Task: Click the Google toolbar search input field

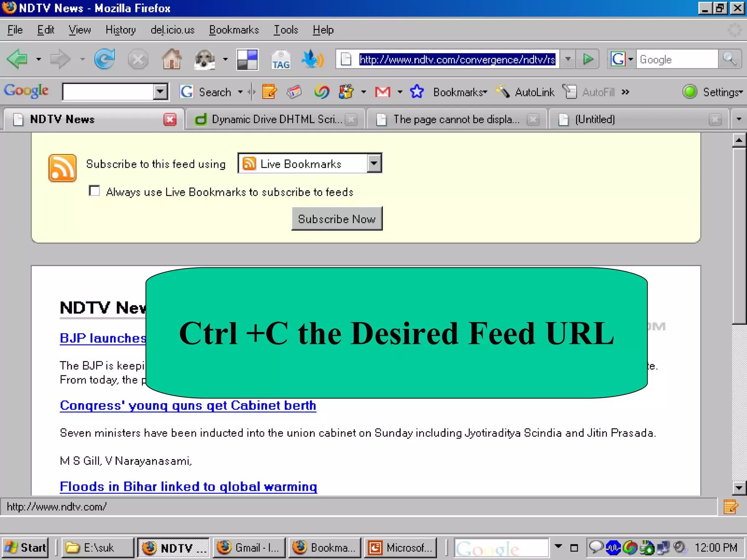Action: point(108,92)
